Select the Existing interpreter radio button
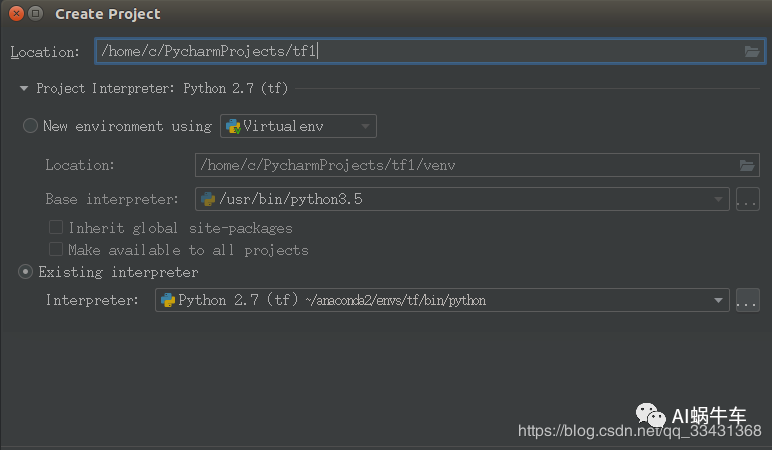 coord(25,272)
